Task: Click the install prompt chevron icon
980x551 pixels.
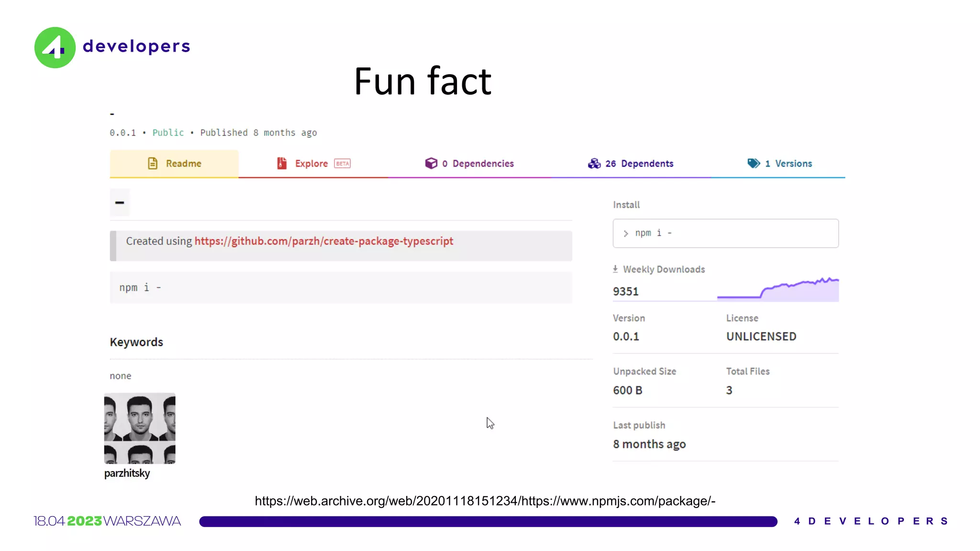Action: [x=626, y=234]
